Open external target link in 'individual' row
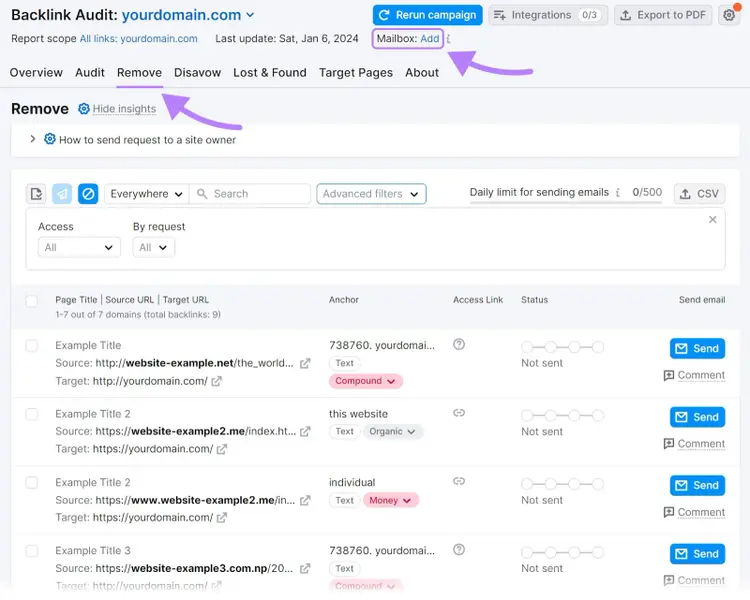Screen dimensions: 750x600 (x=221, y=518)
